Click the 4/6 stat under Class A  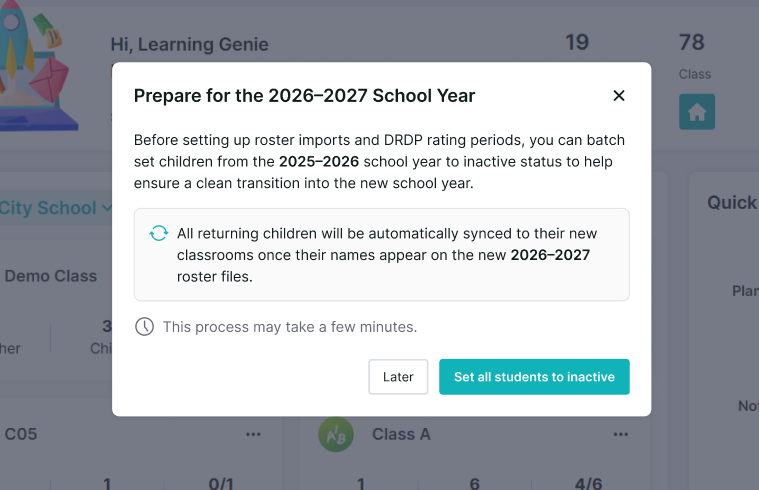[x=588, y=483]
